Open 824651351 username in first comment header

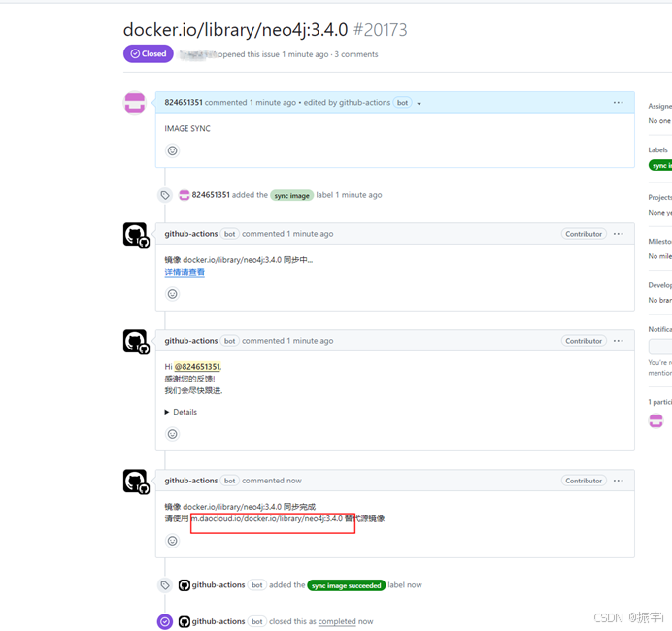184,102
